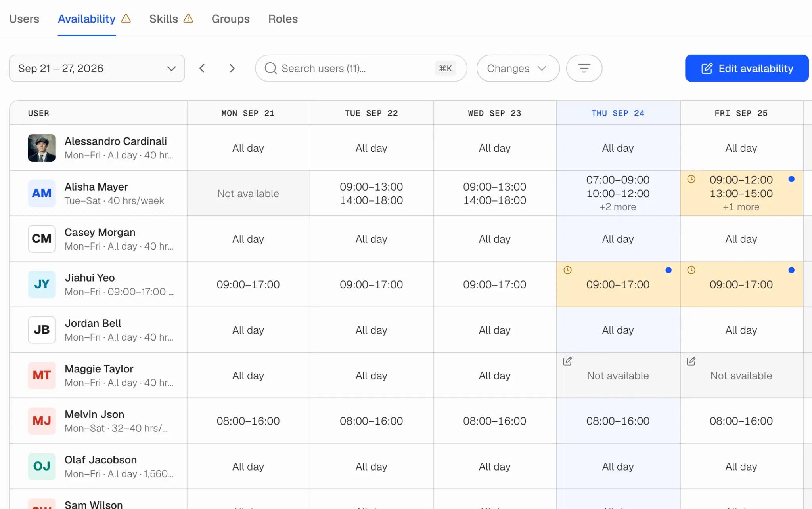Click Alisha Mayer's Tuesday 09:00–13:00 cell
The image size is (812, 509).
(x=372, y=193)
